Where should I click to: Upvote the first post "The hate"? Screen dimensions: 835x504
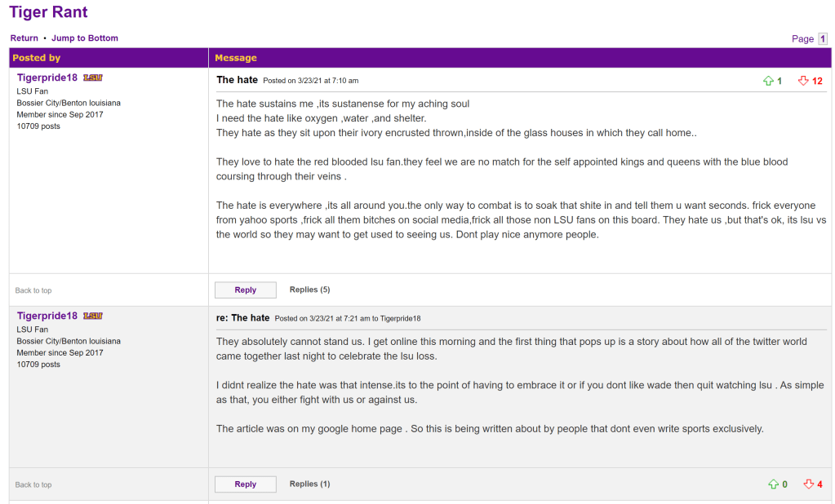[768, 81]
